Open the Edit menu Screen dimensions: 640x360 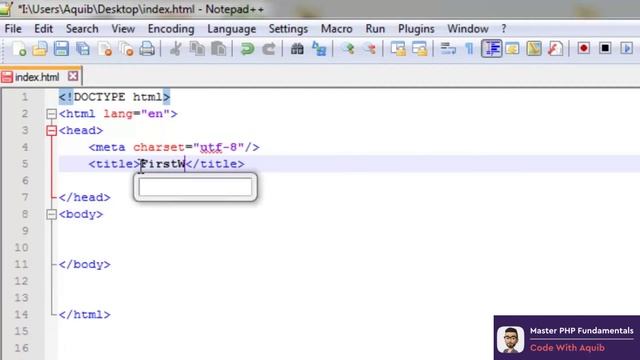click(44, 29)
